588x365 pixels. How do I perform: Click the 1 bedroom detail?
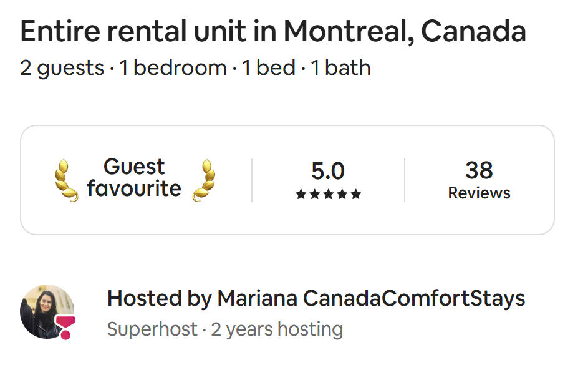173,68
